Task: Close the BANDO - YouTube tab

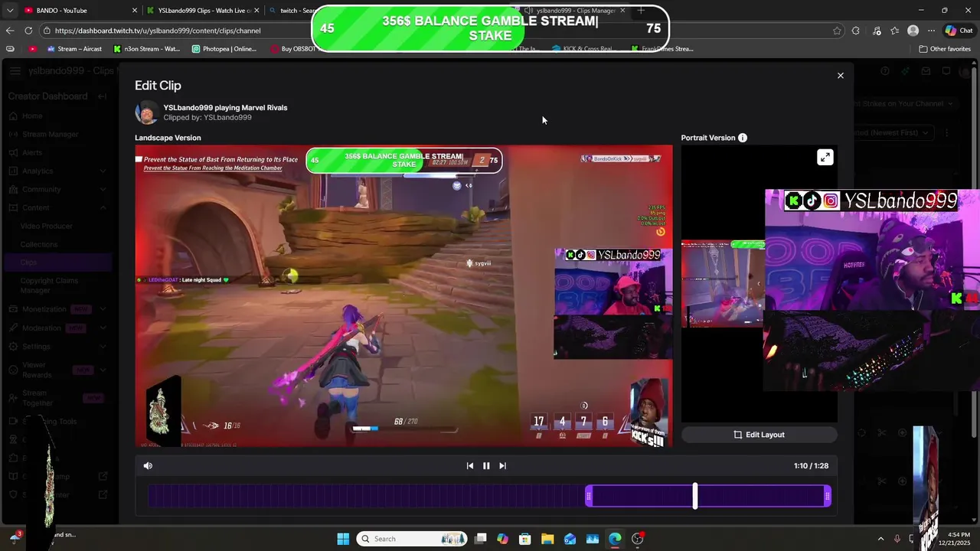Action: click(x=135, y=11)
